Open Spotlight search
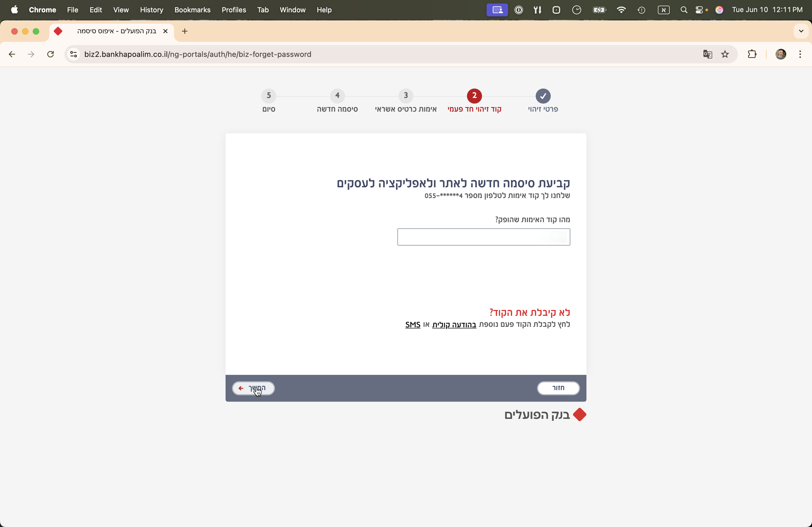 (x=683, y=10)
